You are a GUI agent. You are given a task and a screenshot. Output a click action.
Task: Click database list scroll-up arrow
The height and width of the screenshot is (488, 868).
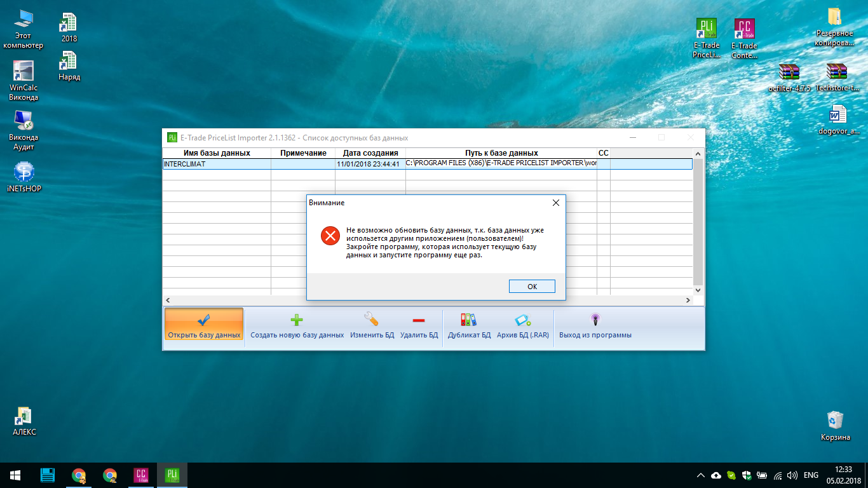tap(698, 154)
